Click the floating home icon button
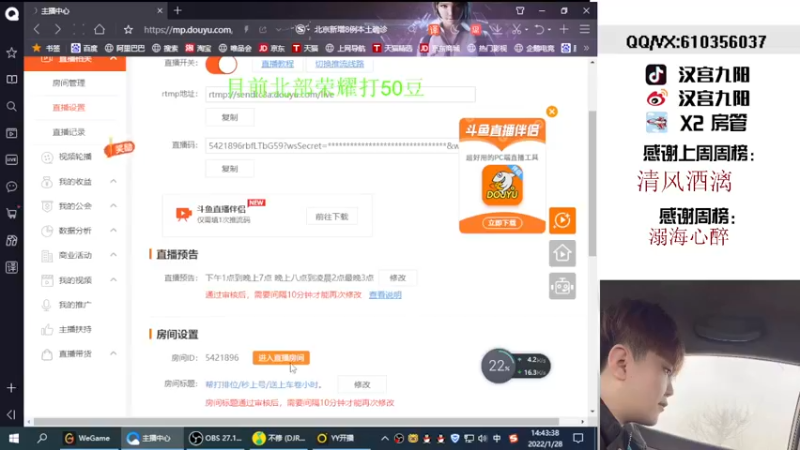 (x=562, y=254)
